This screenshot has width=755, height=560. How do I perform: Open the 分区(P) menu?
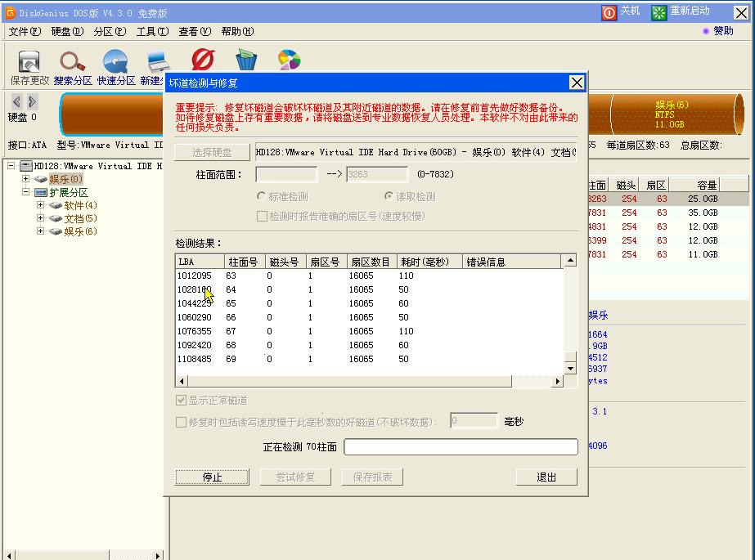point(110,31)
